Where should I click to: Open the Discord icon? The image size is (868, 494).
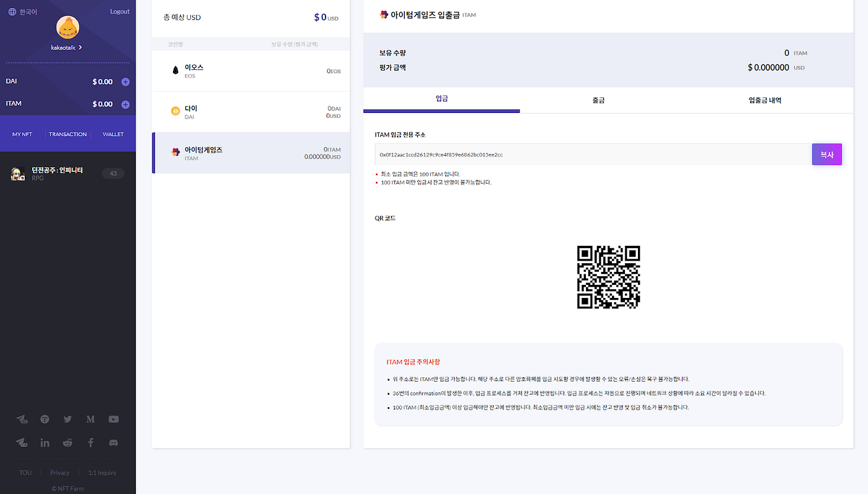point(113,442)
